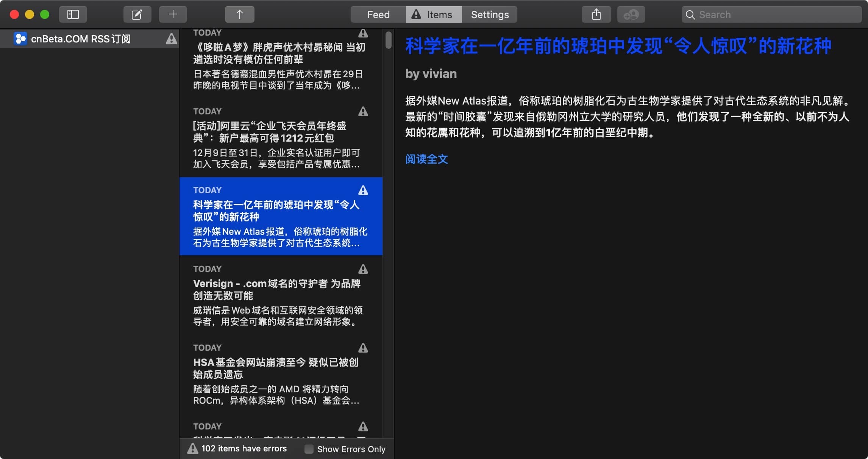
Task: Click 102 items have errors status text
Action: pyautogui.click(x=244, y=448)
